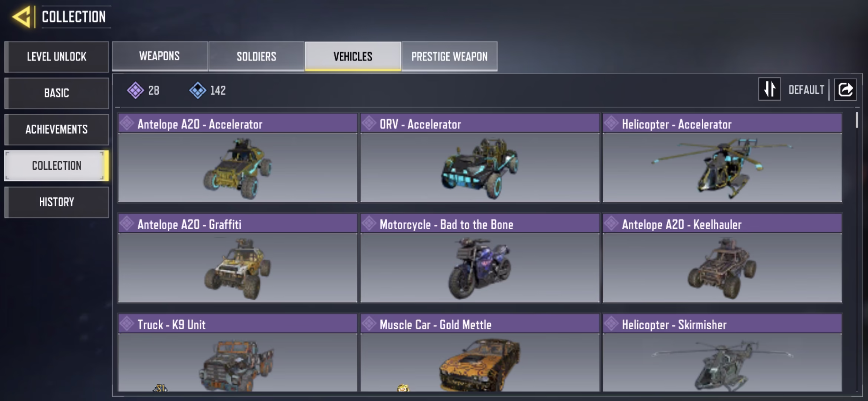
Task: Go to the Achievements section
Action: coord(56,129)
